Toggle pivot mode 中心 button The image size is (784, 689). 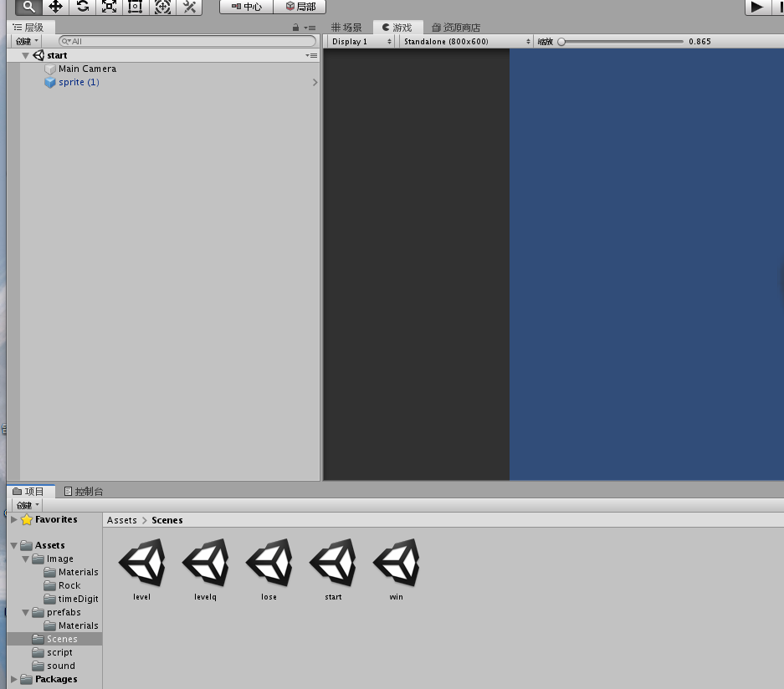point(247,7)
